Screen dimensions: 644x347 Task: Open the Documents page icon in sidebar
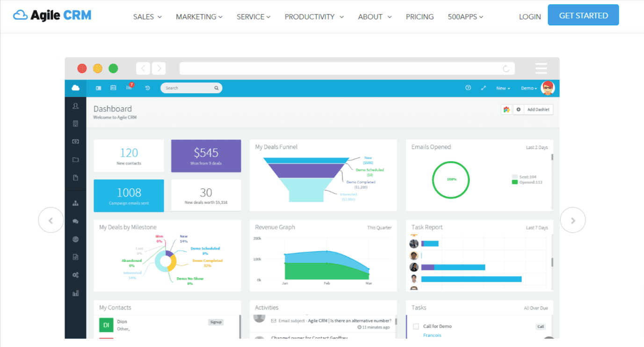(x=75, y=177)
